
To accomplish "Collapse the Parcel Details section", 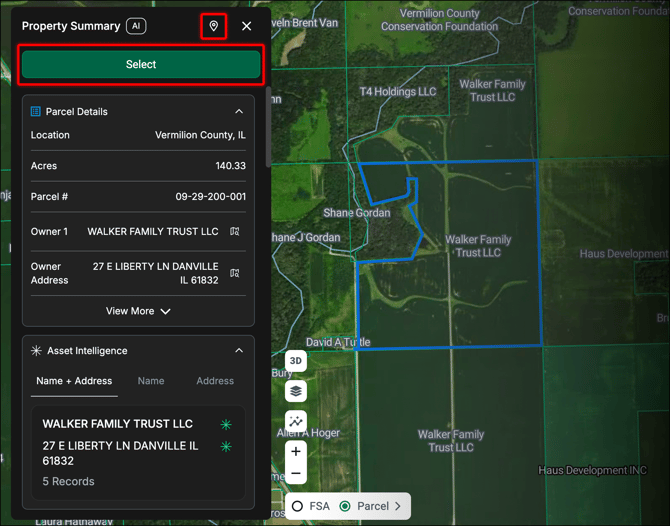I will 239,112.
